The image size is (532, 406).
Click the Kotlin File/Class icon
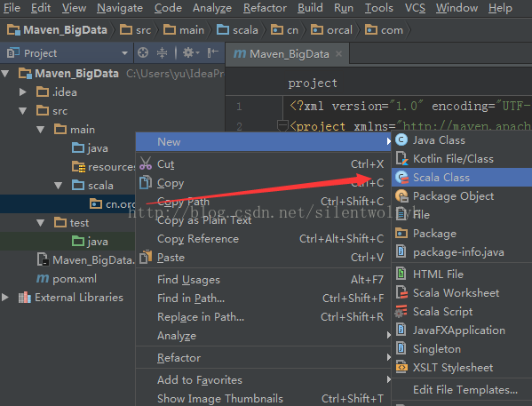tap(401, 158)
